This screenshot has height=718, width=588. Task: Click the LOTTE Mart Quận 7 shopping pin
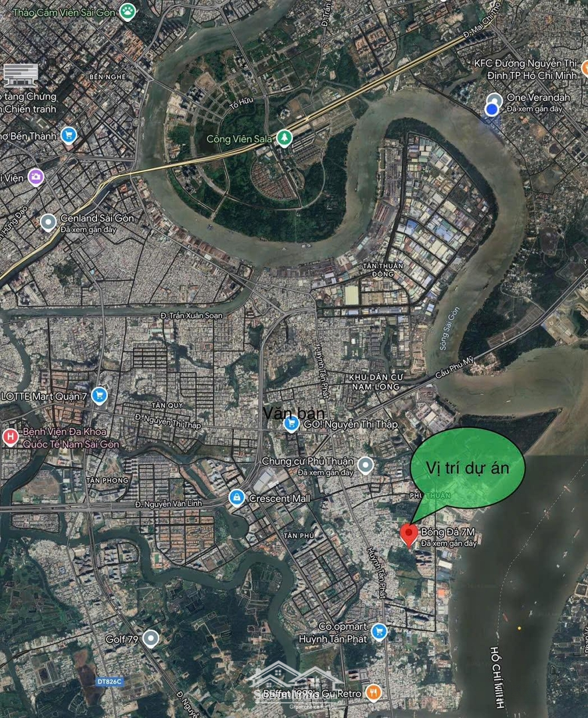pos(100,396)
